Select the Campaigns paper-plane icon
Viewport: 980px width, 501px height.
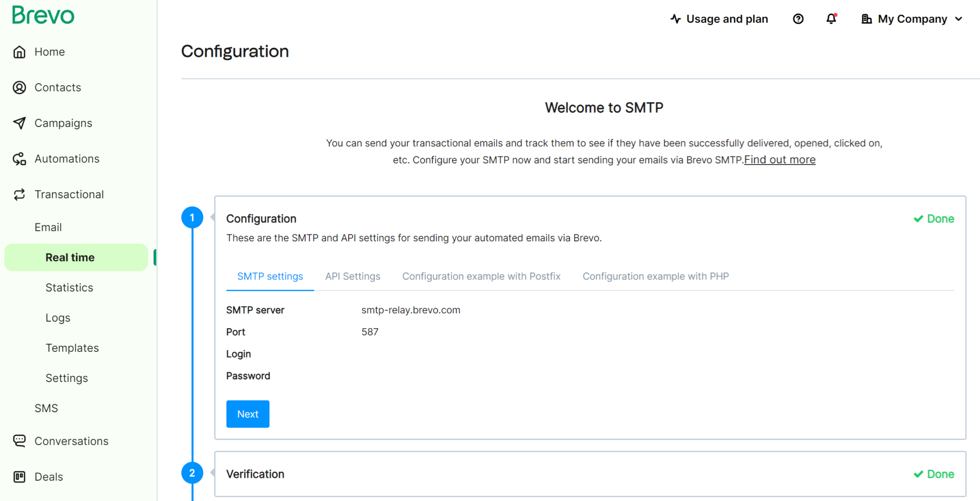coord(19,123)
